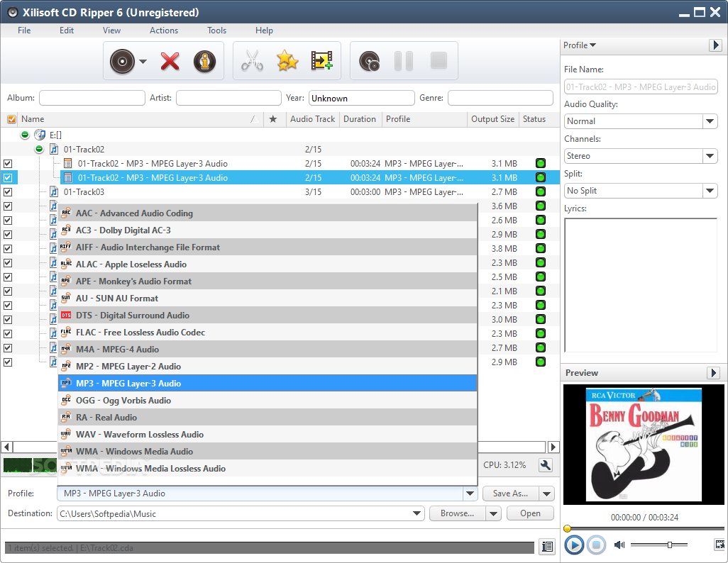This screenshot has width=728, height=563.
Task: Click the snapshot icon in preview panel
Action: pos(719,545)
